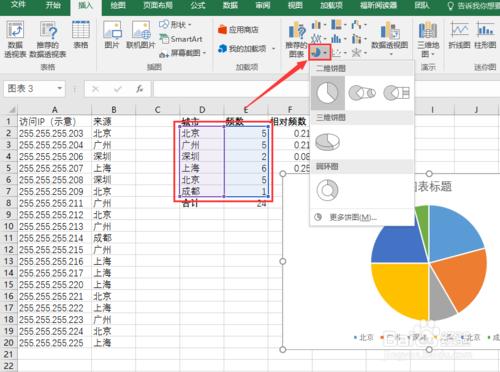Choose the pie-of-pie chart type

(x=362, y=93)
